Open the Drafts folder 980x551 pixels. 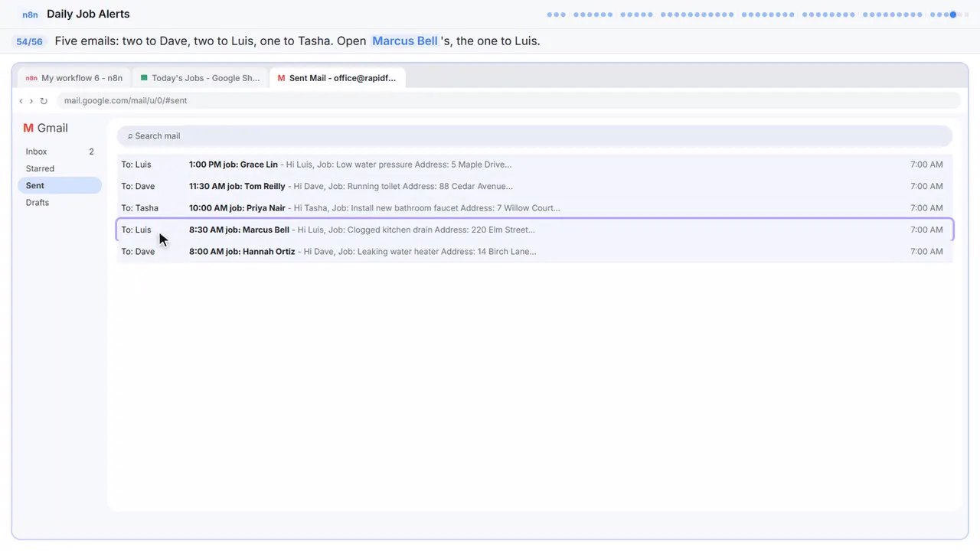[60, 202]
